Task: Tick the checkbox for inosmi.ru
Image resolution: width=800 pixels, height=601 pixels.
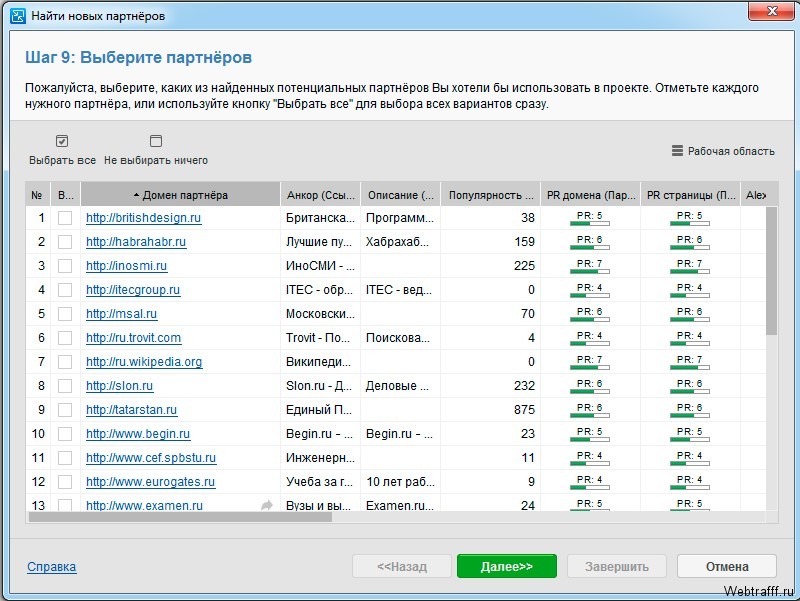Action: coord(65,266)
